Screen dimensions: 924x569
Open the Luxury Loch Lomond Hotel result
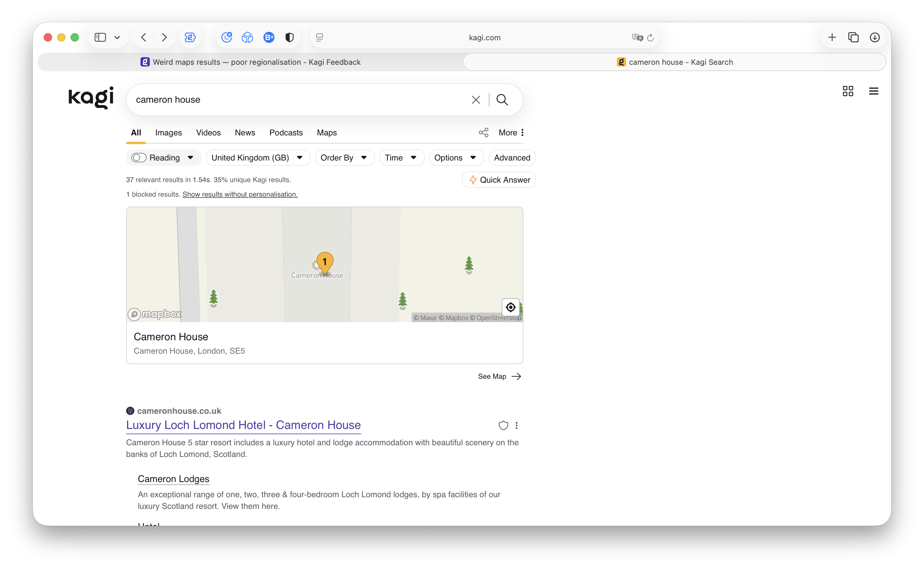tap(243, 425)
